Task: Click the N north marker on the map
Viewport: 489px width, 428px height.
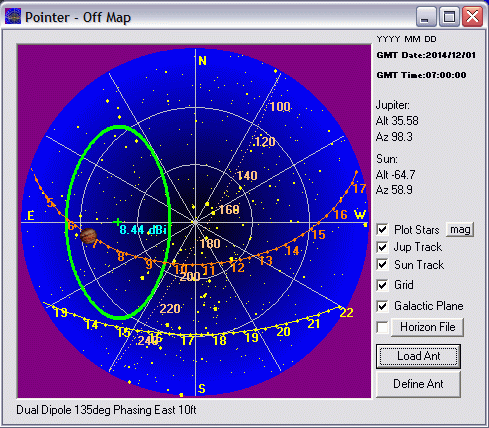Action: 202,61
